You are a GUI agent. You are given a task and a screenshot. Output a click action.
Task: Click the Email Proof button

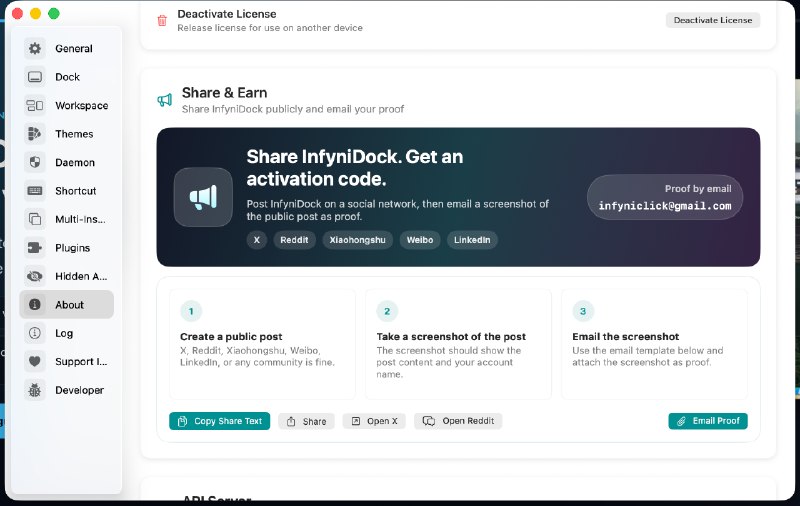pyautogui.click(x=708, y=421)
